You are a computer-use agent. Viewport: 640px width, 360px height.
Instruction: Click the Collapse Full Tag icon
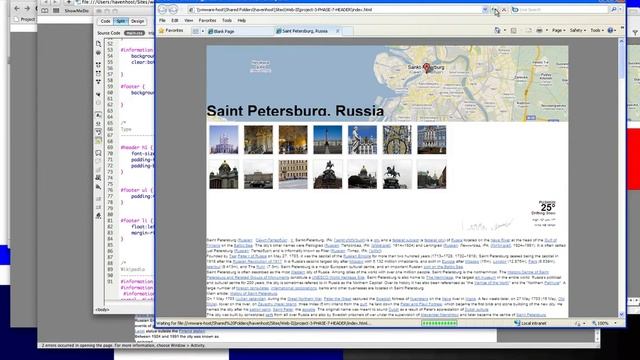pos(98,65)
